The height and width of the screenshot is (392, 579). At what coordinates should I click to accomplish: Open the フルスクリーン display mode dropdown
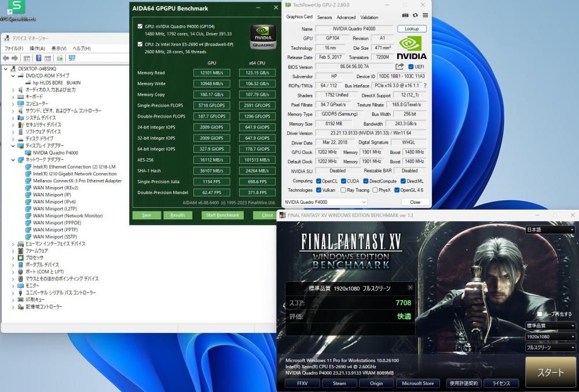pos(550,347)
